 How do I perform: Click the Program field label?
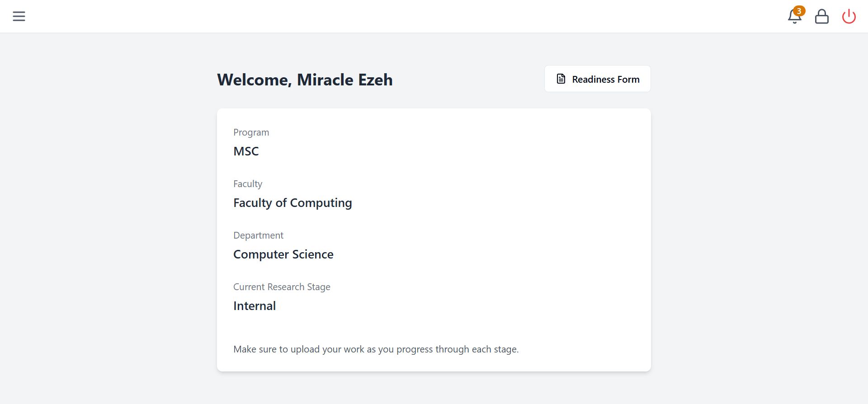click(x=251, y=132)
